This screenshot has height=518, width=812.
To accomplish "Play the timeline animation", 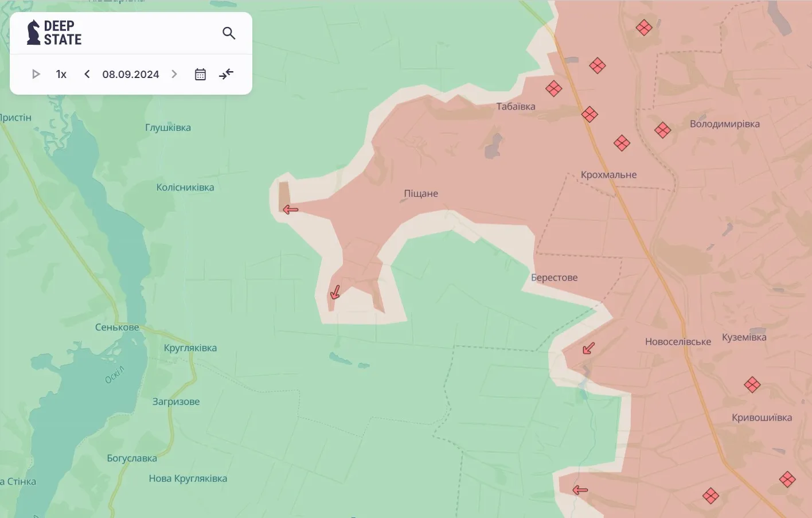I will click(x=36, y=74).
